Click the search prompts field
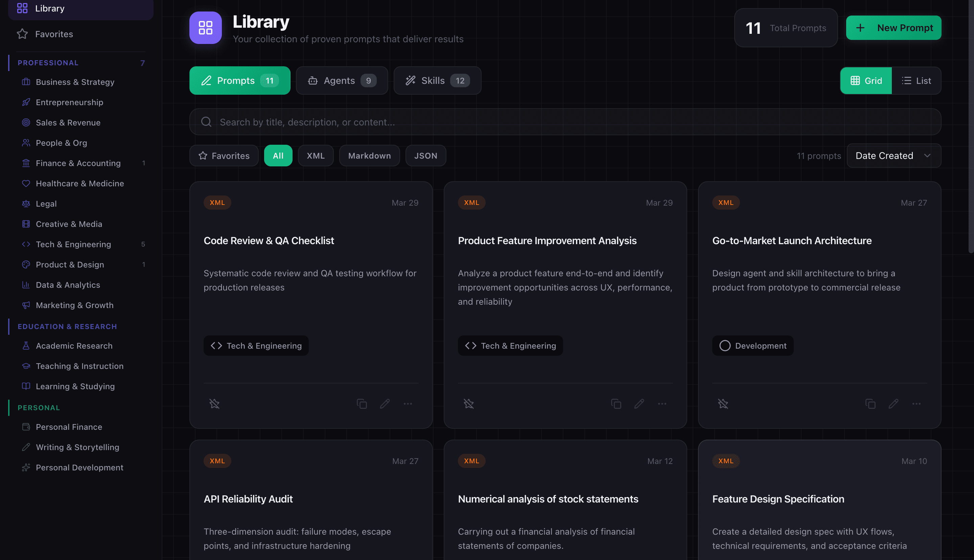The height and width of the screenshot is (560, 974). point(565,121)
